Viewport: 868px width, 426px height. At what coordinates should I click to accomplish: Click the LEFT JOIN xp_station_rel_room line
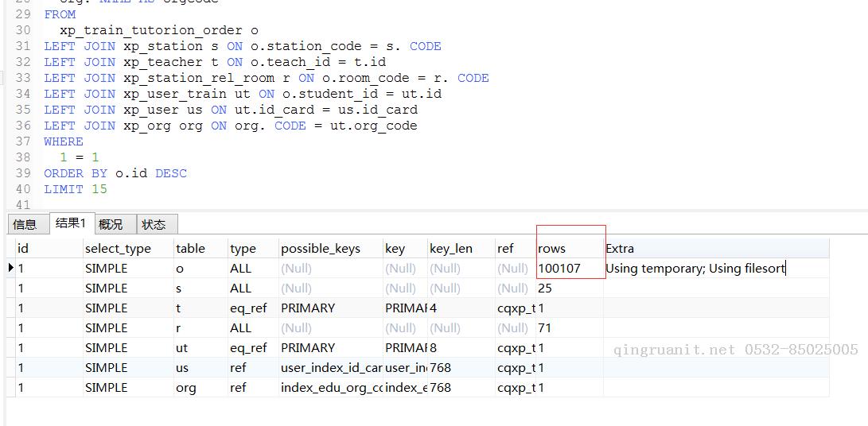coord(267,78)
